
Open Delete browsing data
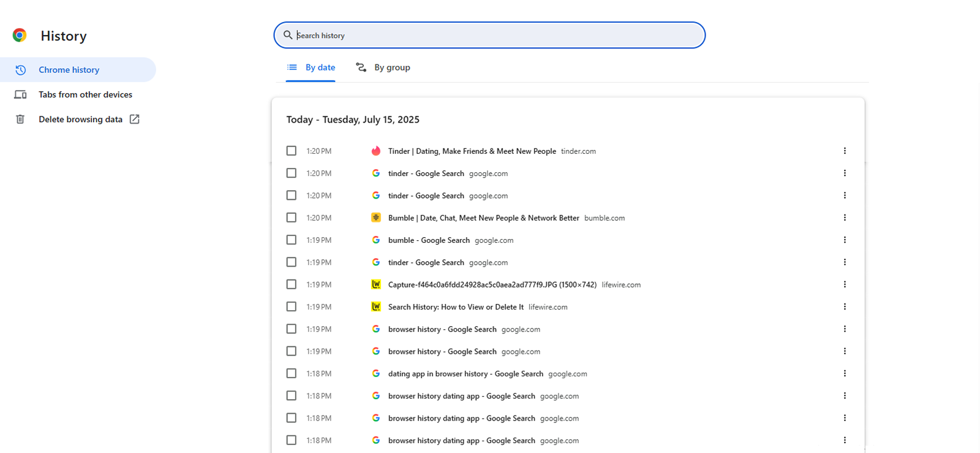coord(78,119)
